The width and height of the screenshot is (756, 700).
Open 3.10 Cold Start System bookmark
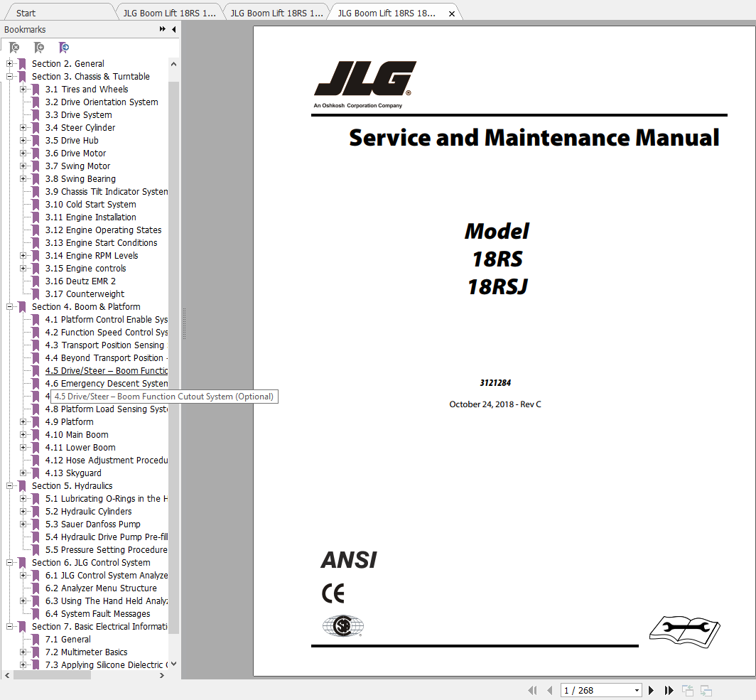pyautogui.click(x=91, y=205)
